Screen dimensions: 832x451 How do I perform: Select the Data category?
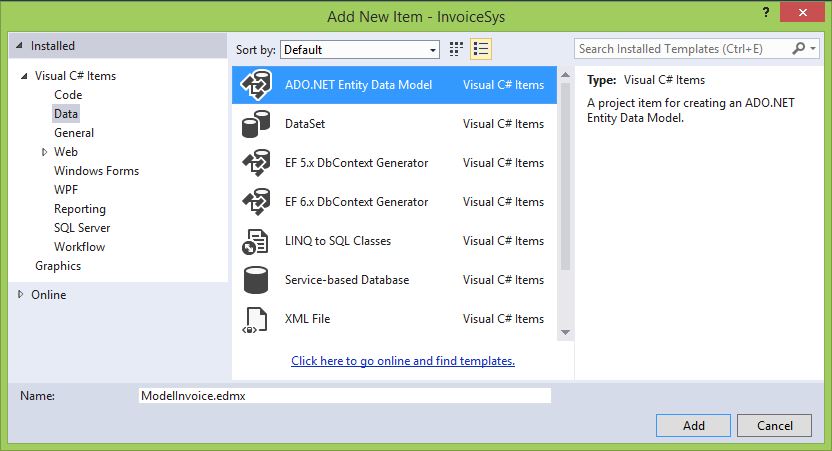(x=66, y=114)
